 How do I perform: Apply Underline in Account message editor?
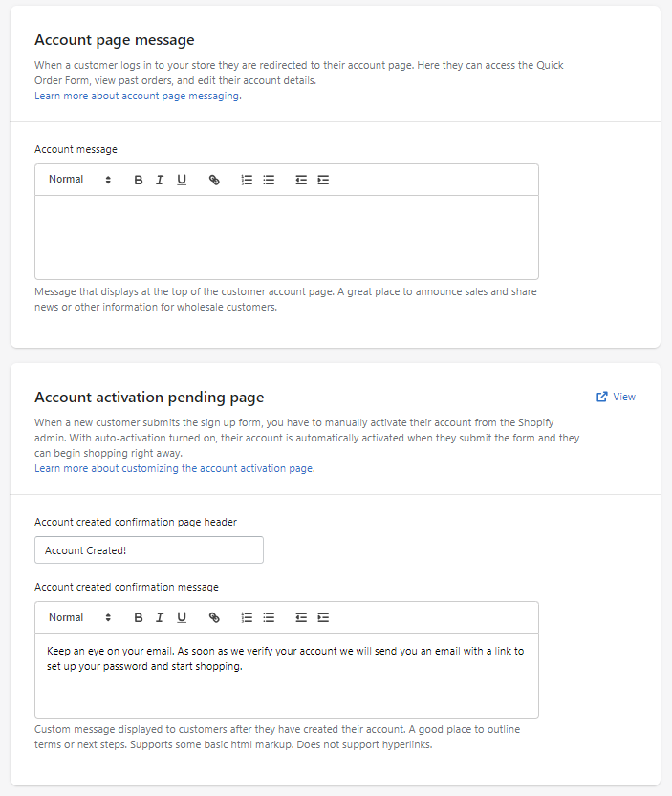coord(182,180)
